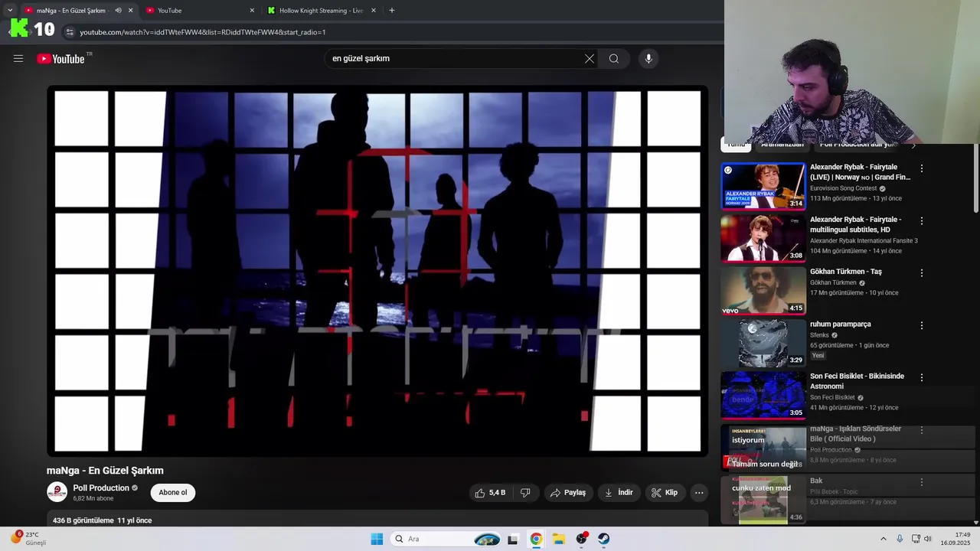Open options for Son Feci Bisiklet video
Screen dimensions: 980x551
pyautogui.click(x=922, y=378)
